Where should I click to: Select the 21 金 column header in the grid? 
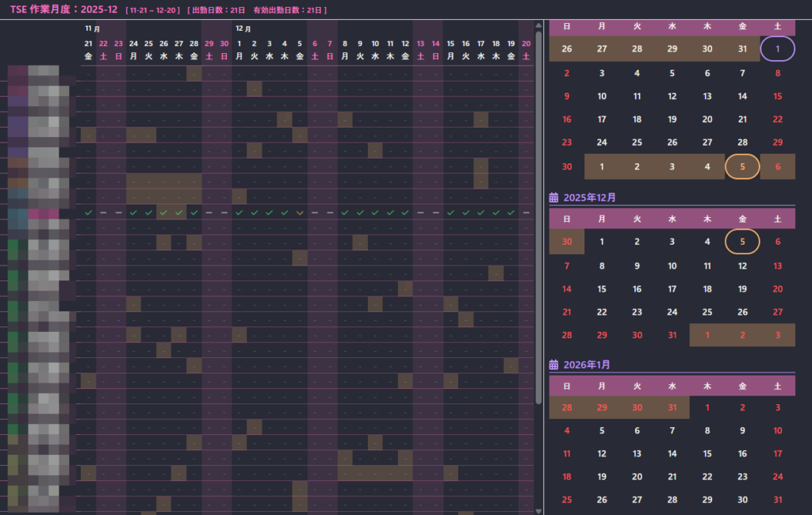(88, 50)
